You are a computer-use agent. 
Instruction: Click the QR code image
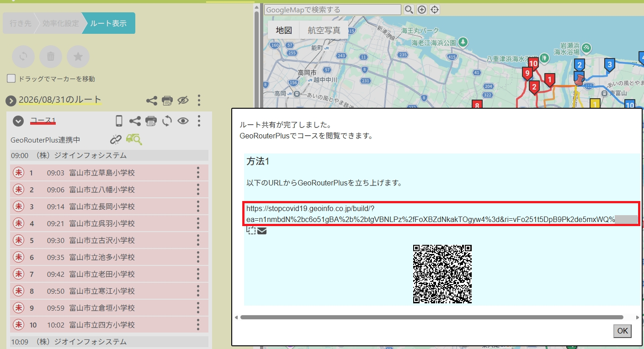point(442,274)
